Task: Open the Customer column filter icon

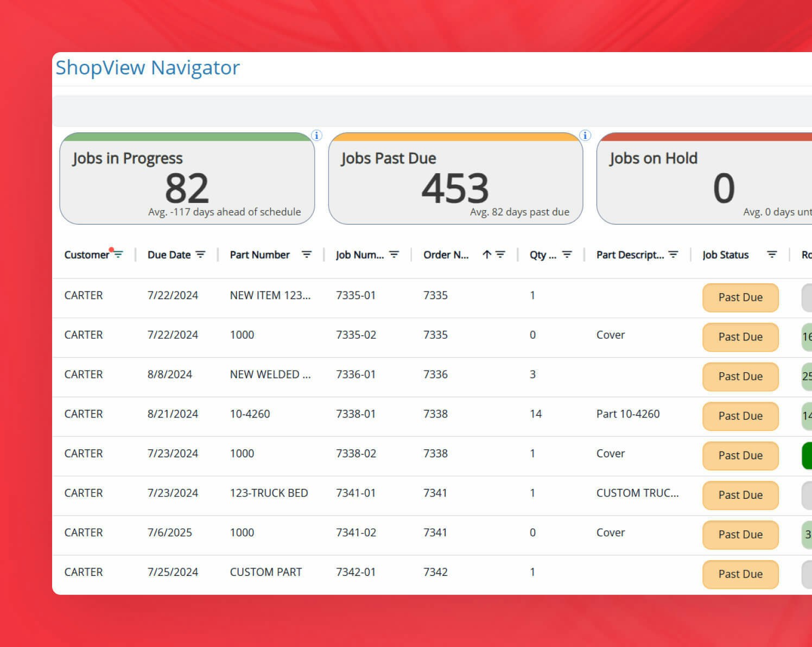Action: (x=118, y=255)
